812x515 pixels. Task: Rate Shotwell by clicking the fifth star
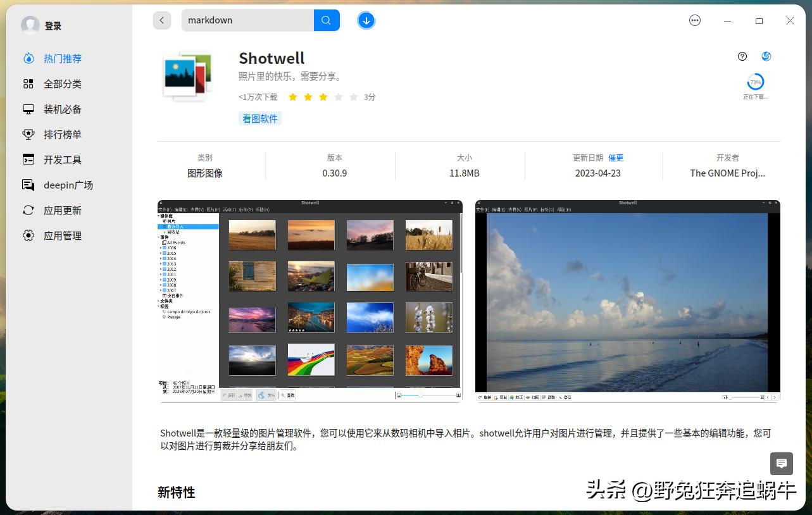click(x=353, y=97)
